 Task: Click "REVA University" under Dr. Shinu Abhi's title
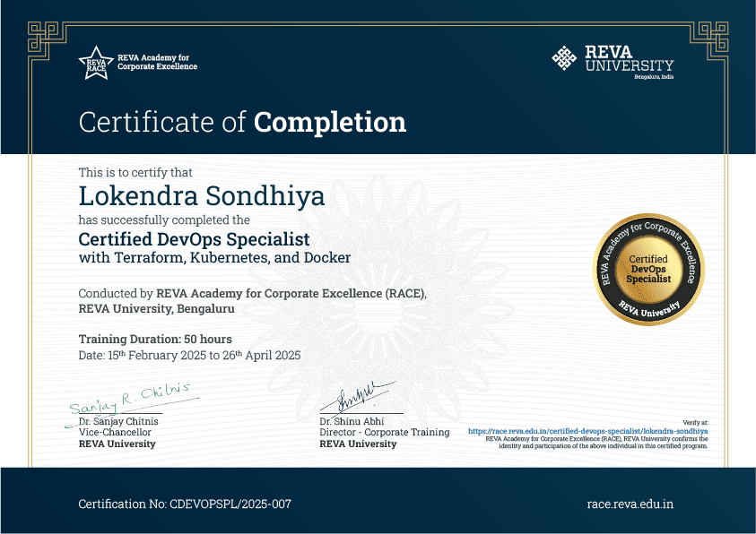pyautogui.click(x=358, y=444)
